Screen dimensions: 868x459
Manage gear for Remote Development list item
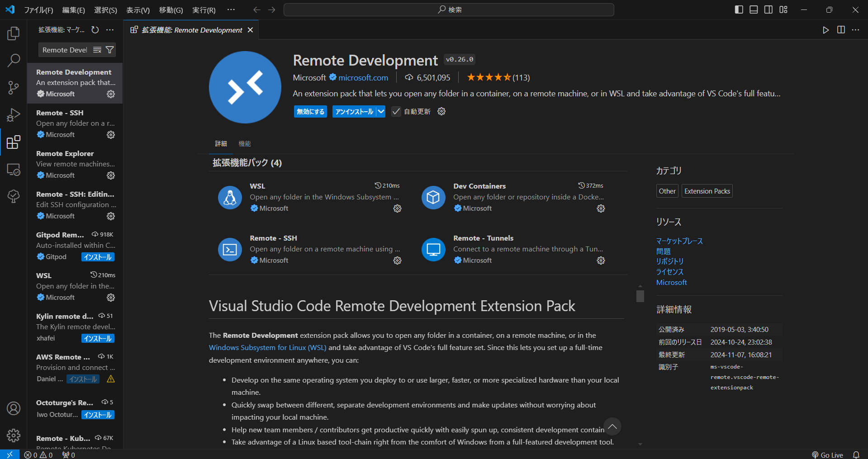click(111, 94)
